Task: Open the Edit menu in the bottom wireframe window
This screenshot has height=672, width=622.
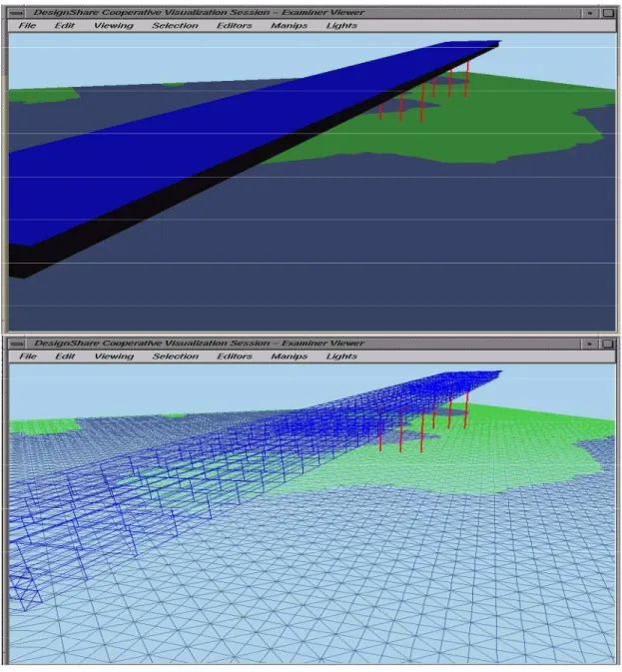Action: tap(65, 356)
